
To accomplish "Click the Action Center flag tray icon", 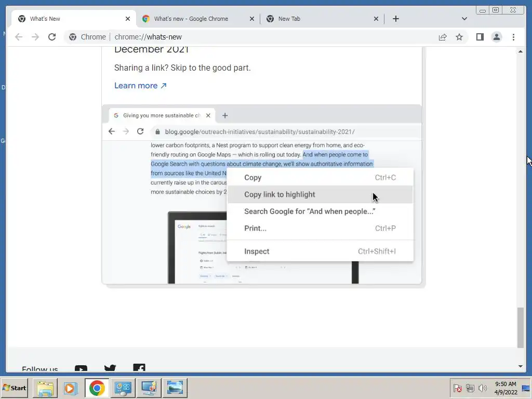I will click(x=457, y=388).
